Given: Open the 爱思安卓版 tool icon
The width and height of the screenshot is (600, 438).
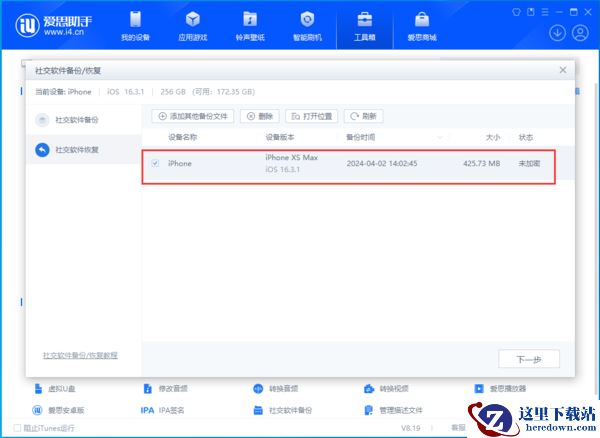Looking at the screenshot, I should point(37,410).
